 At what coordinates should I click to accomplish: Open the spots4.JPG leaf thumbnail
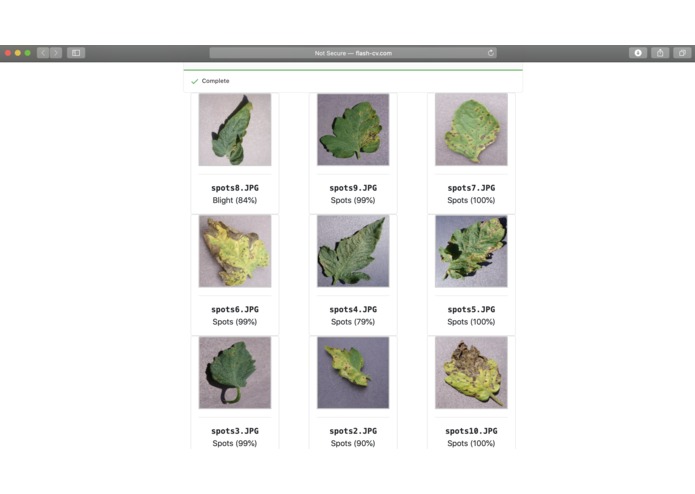(353, 251)
